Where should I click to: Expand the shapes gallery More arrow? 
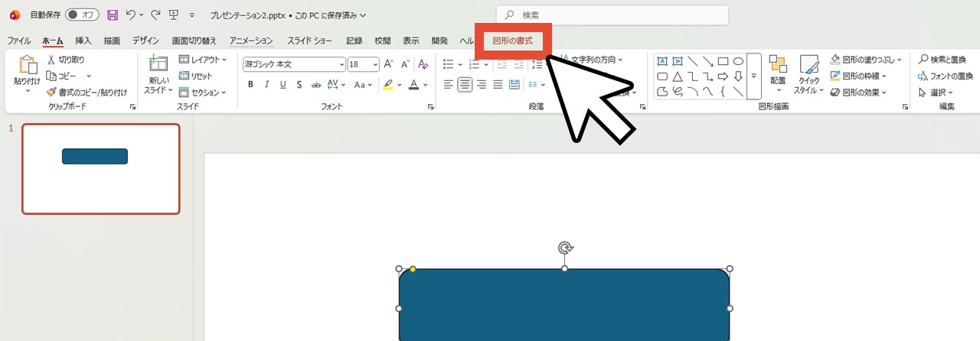pyautogui.click(x=753, y=76)
